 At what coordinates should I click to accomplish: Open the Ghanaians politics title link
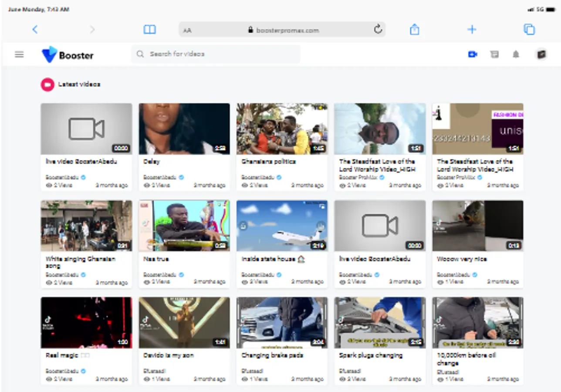(269, 162)
